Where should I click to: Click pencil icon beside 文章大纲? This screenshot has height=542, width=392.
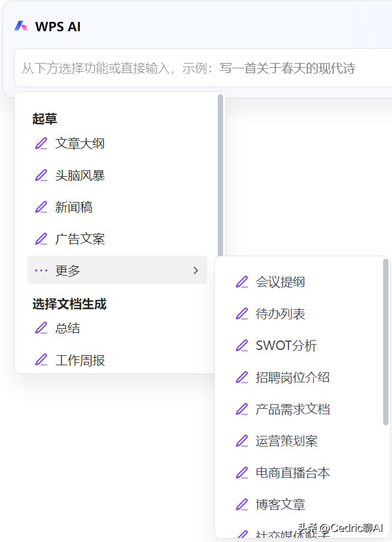pos(41,143)
